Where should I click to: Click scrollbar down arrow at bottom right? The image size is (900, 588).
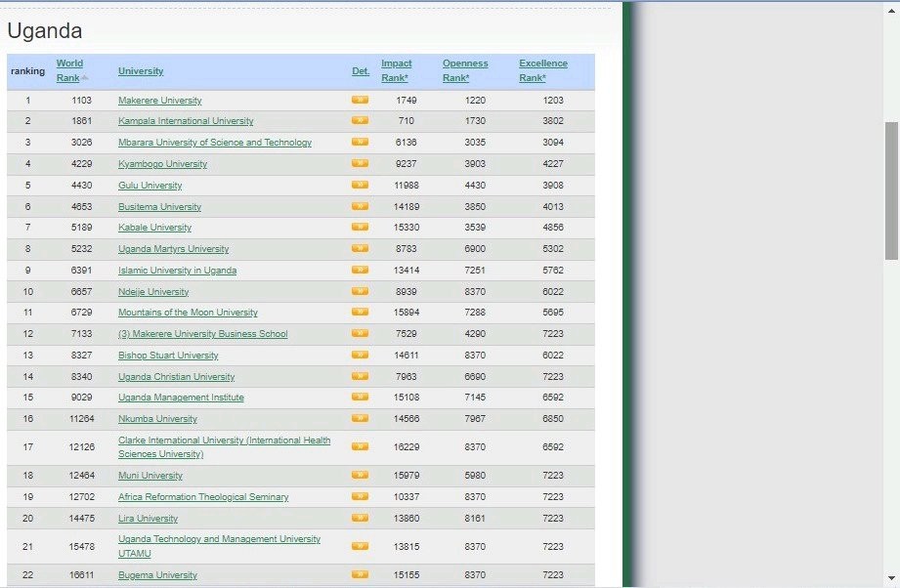click(892, 577)
